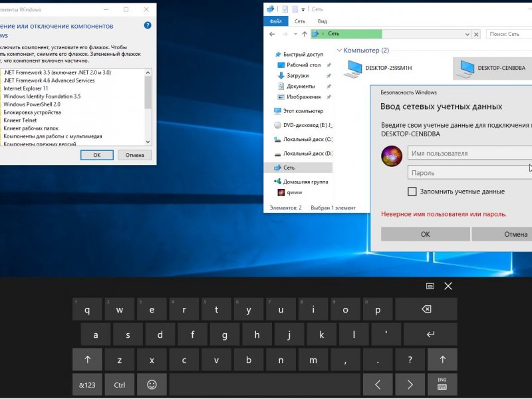Open the DVD-дисковод (E:) drive
Screen dimensions: 532x399
[x=303, y=125]
